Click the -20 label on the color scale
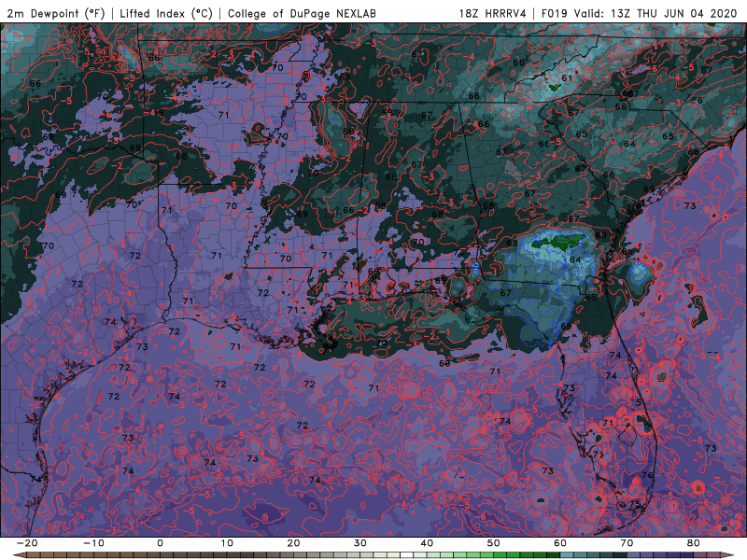The image size is (747, 560). 27,543
